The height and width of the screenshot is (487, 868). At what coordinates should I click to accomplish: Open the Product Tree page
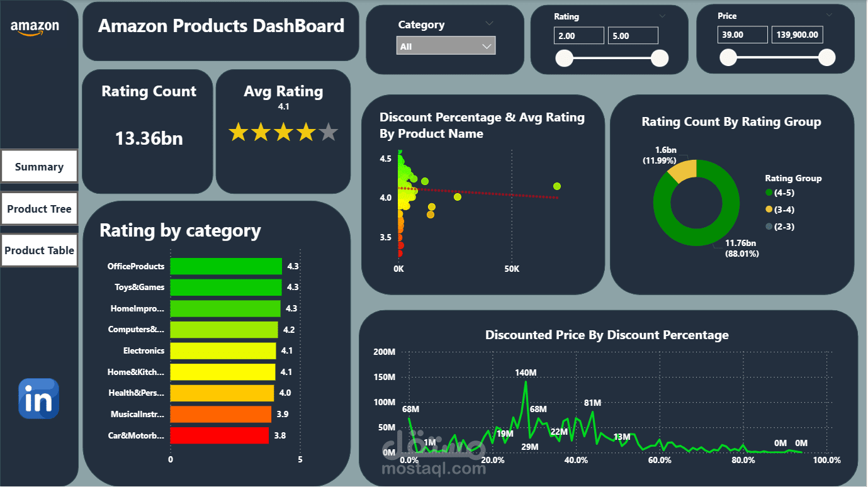coord(39,209)
